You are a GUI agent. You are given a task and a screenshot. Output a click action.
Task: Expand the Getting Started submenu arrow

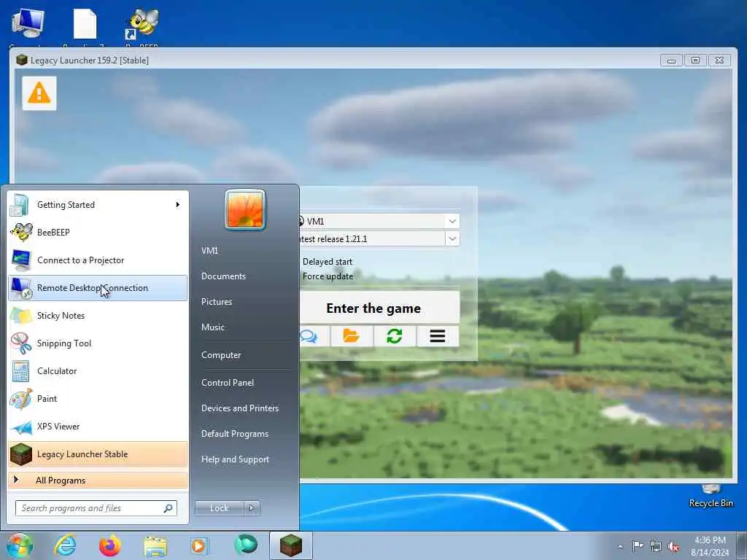coord(178,205)
